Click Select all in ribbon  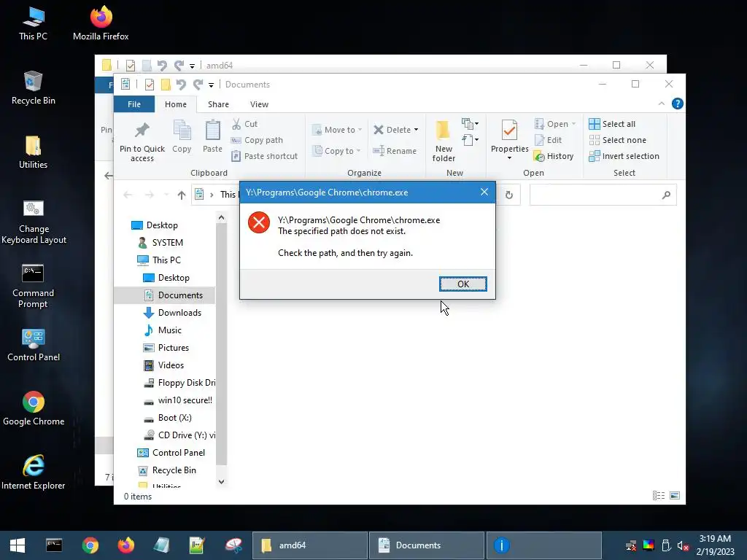pos(612,124)
